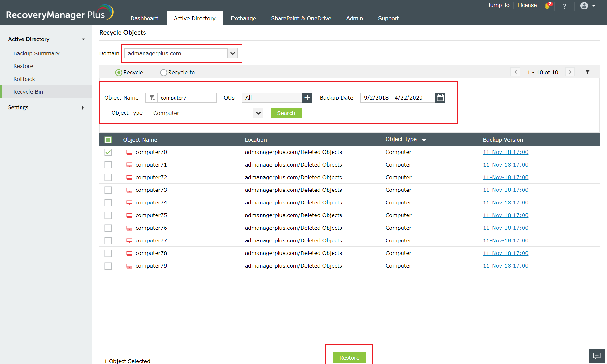Open the chat feedback icon at bottom right
607x364 pixels.
click(x=597, y=356)
